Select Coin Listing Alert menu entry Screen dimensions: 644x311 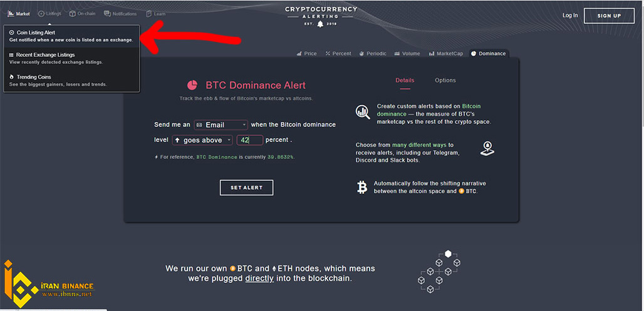(71, 36)
